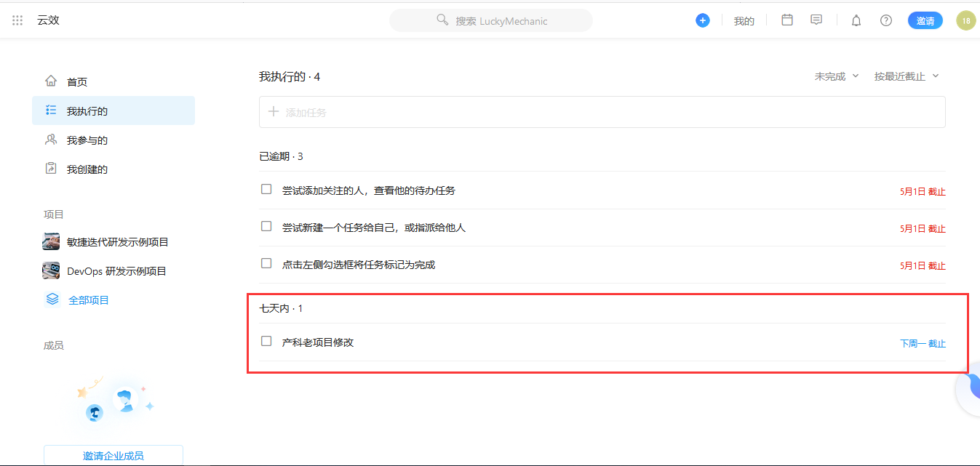980x466 pixels.
Task: Mark 产科老项目修改 as complete
Action: (266, 340)
